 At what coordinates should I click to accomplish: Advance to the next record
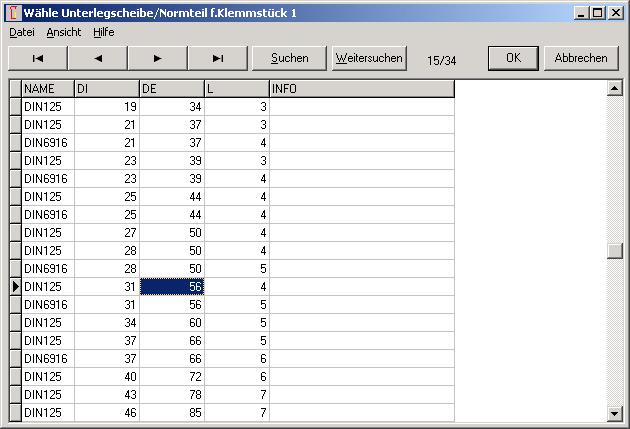(157, 58)
